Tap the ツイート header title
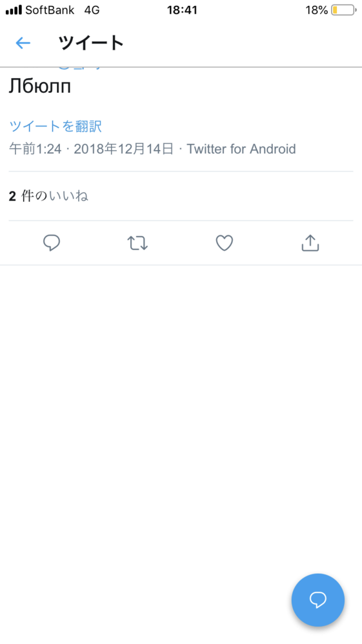This screenshot has width=362, height=644. (91, 43)
